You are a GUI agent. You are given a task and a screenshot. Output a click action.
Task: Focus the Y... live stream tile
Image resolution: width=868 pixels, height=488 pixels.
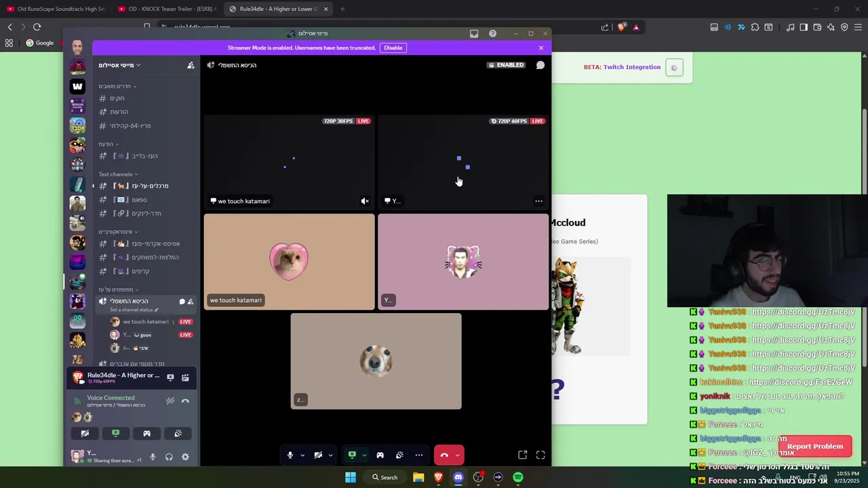click(x=463, y=161)
